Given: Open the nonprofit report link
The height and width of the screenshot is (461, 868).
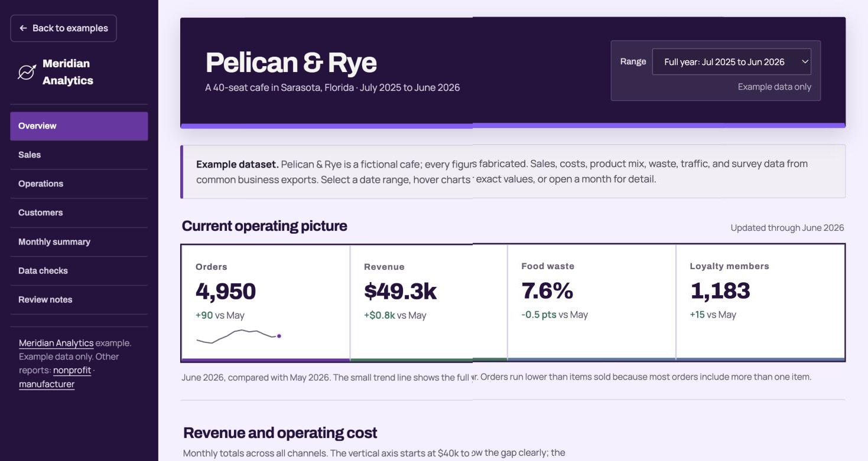Looking at the screenshot, I should (x=72, y=371).
